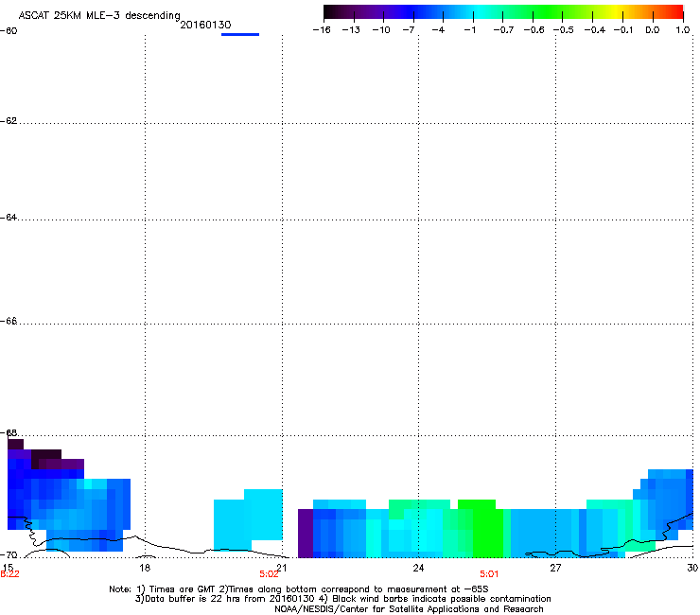Click the '-0.1' color scale label
The image size is (700, 615).
(x=623, y=30)
